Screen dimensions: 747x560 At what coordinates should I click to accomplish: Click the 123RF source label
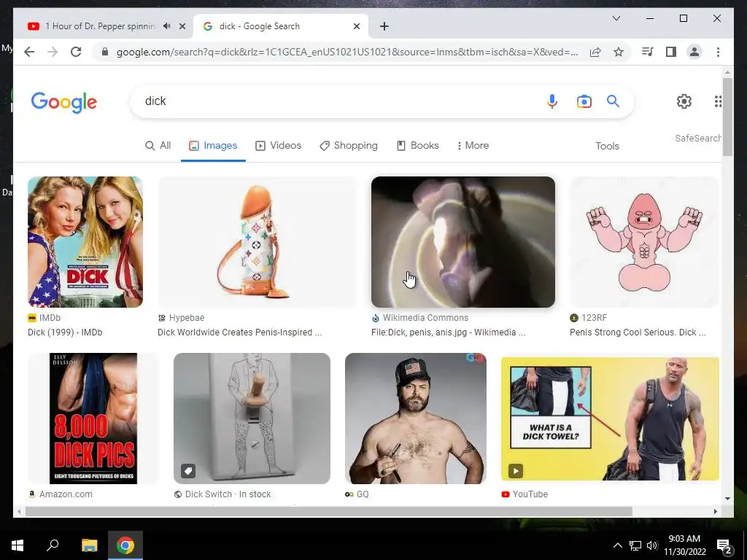pyautogui.click(x=589, y=318)
